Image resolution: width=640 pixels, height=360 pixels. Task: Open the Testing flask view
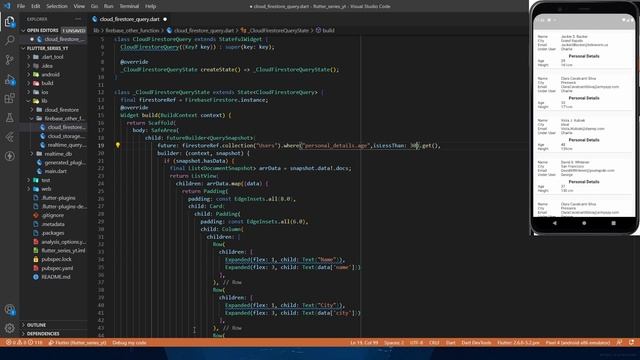tap(9, 118)
